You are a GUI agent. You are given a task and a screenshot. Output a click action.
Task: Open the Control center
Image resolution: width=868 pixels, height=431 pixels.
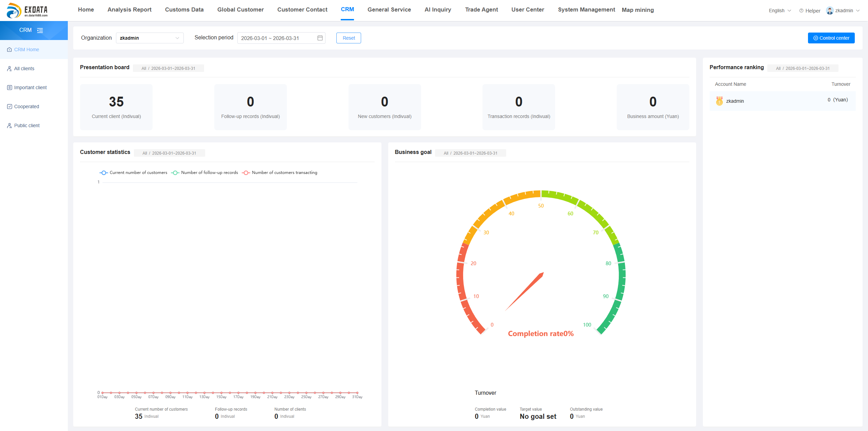pos(831,38)
